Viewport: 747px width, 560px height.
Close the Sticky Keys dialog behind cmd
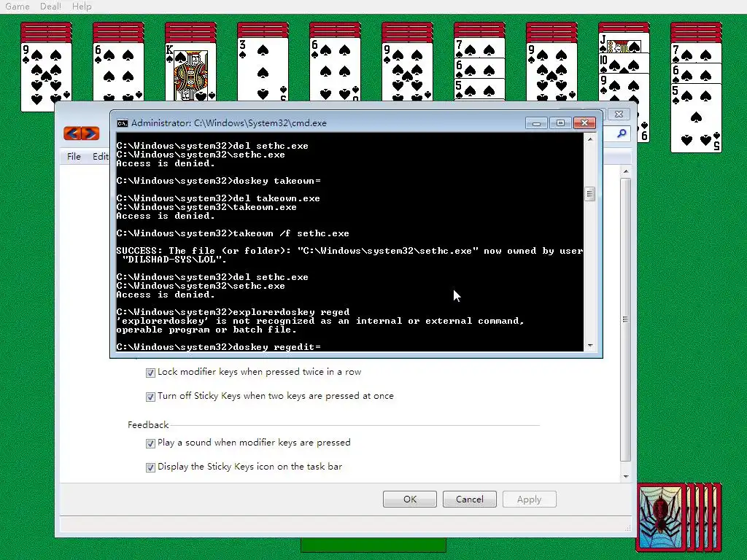[619, 114]
